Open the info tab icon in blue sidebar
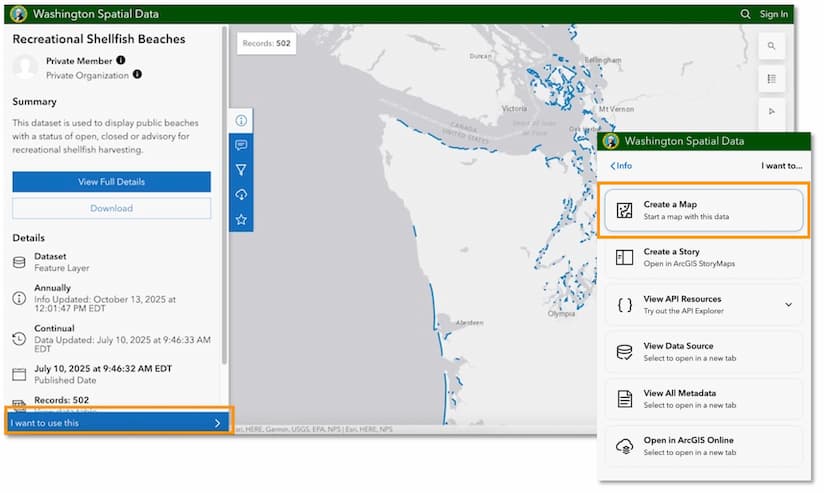 (x=241, y=121)
